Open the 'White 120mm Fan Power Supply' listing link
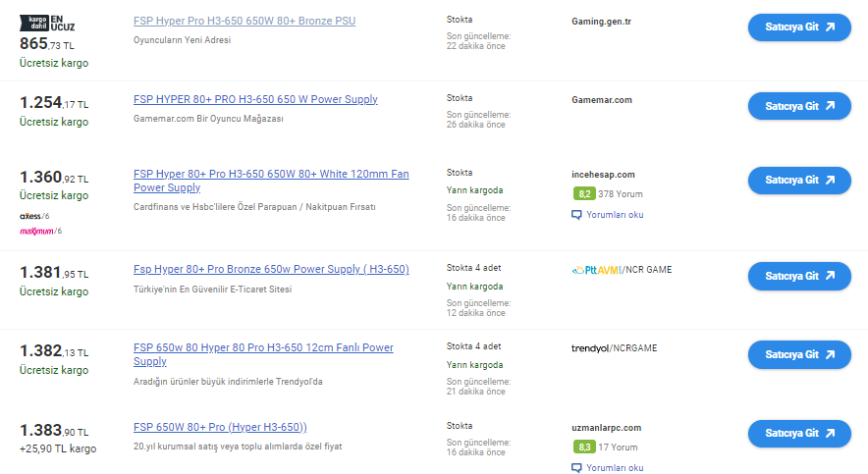The height and width of the screenshot is (474, 868). tap(270, 181)
